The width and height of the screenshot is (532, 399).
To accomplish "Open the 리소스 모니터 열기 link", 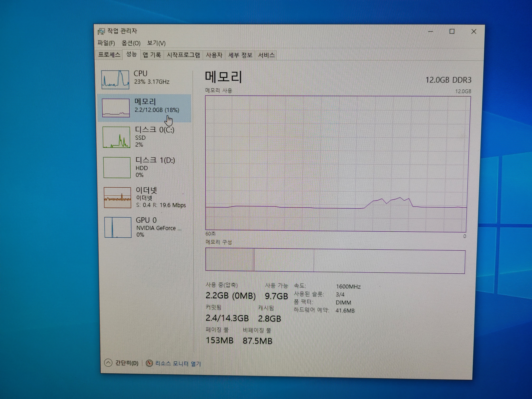I will pyautogui.click(x=178, y=363).
